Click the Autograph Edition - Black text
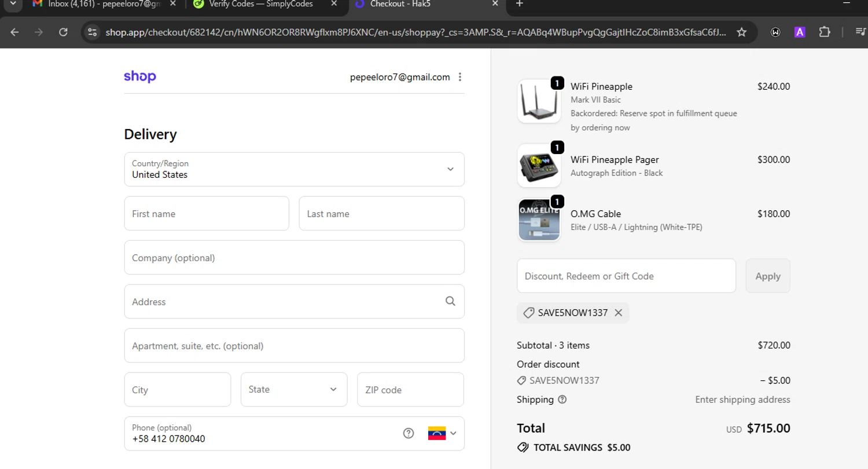The image size is (868, 469). pyautogui.click(x=617, y=173)
